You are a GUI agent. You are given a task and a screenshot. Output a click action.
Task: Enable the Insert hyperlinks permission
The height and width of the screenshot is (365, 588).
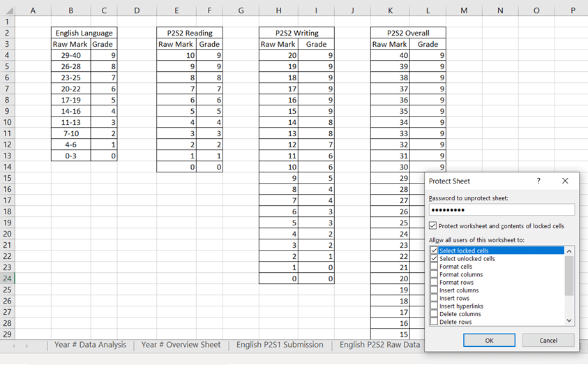tap(435, 306)
